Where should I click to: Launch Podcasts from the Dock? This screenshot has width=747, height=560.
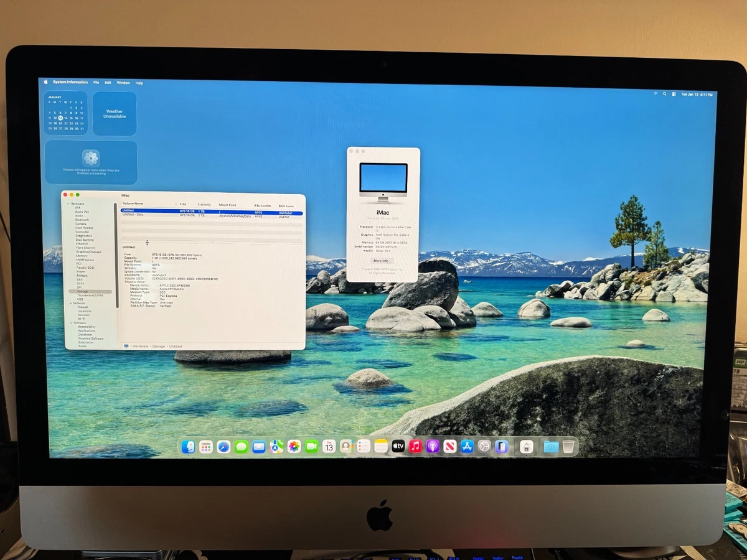[x=433, y=446]
